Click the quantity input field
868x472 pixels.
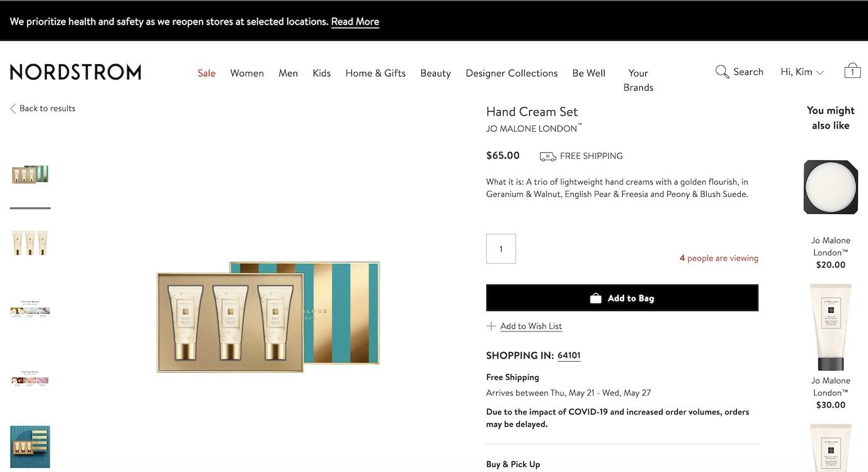coord(500,249)
